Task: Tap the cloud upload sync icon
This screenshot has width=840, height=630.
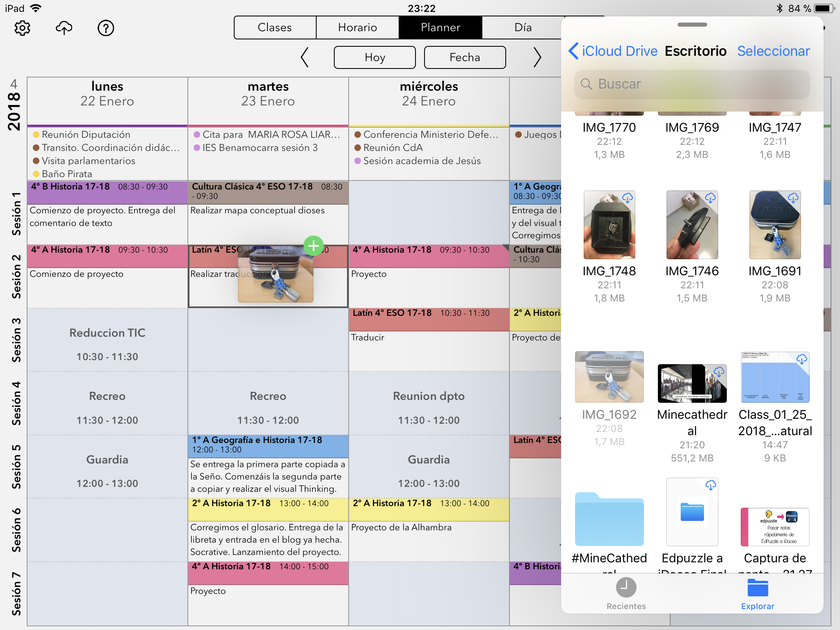Action: [64, 28]
